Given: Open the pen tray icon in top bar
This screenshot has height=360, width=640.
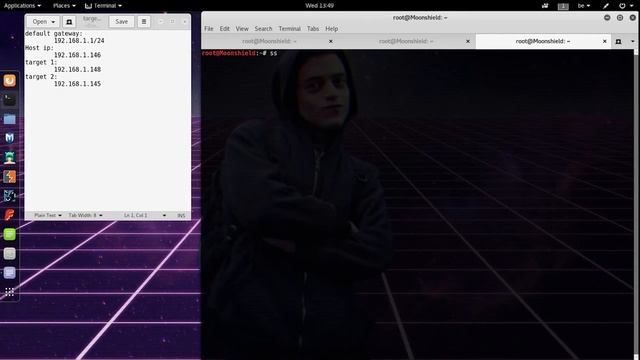Looking at the screenshot, I should point(606,6).
